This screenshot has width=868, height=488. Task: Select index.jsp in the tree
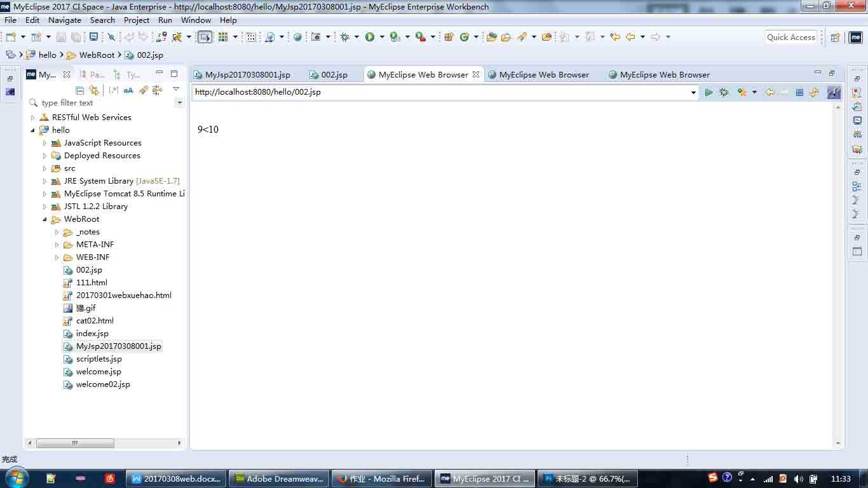(92, 334)
